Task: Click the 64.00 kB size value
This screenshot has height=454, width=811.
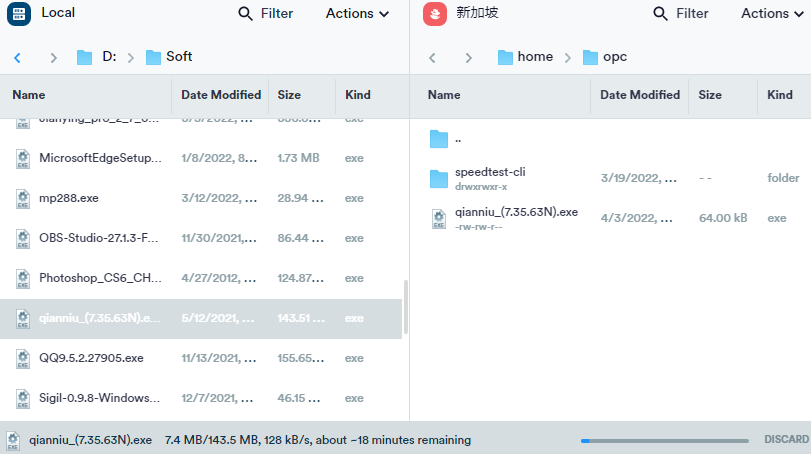Action: click(723, 218)
